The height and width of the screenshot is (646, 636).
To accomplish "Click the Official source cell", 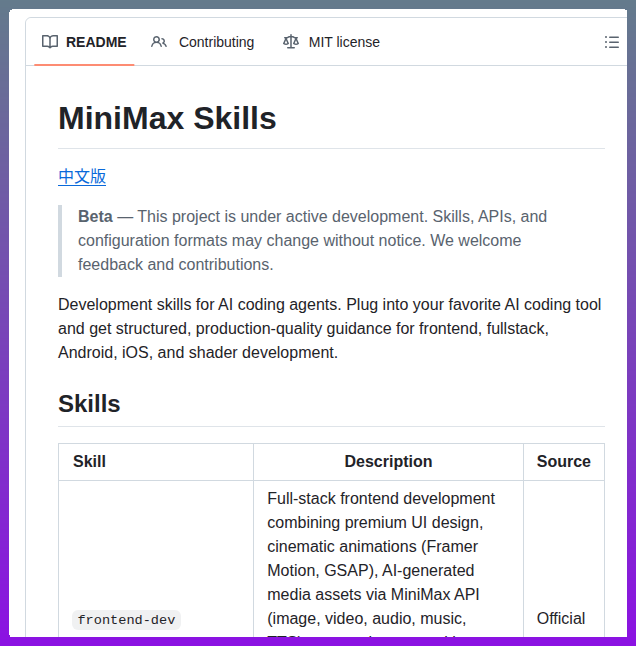I will 561,618.
